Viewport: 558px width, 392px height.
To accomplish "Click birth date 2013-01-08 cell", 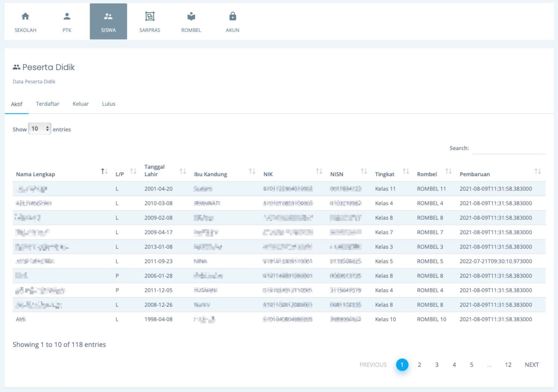I will [x=158, y=246].
